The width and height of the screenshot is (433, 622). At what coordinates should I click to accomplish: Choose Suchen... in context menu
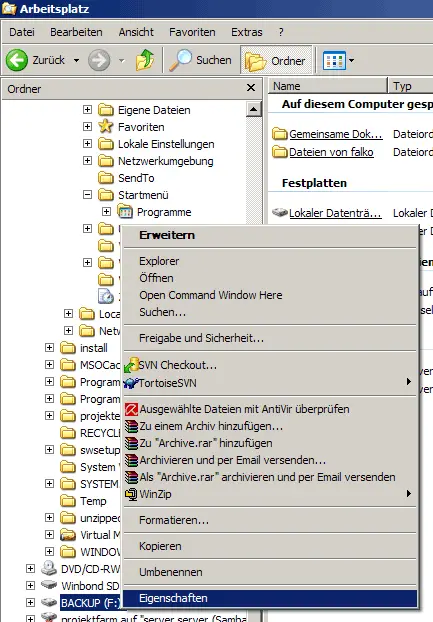click(x=270, y=312)
